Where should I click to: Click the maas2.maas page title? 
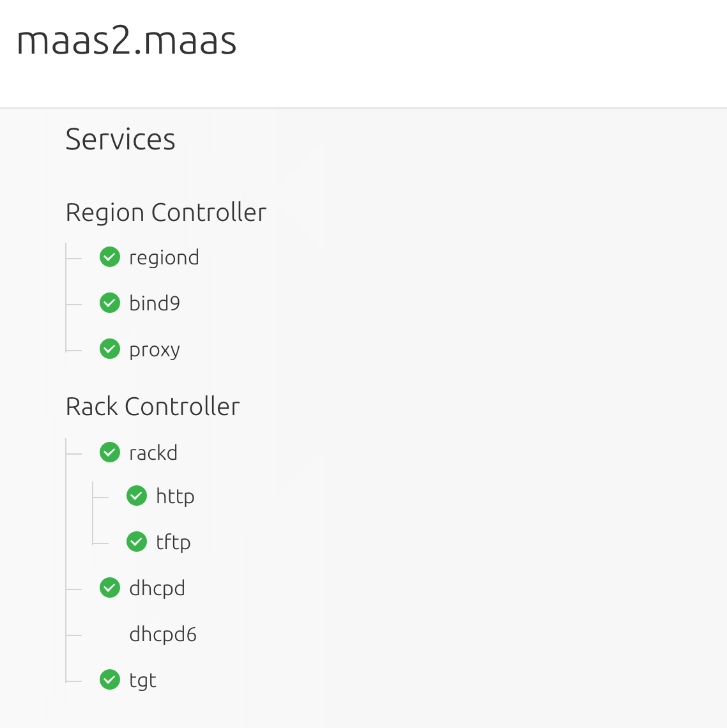pyautogui.click(x=126, y=41)
